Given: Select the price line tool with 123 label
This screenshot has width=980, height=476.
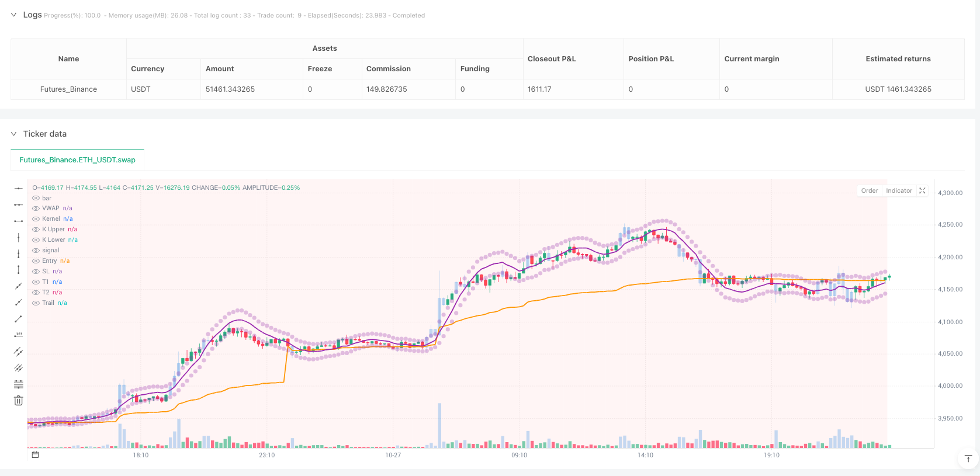Looking at the screenshot, I should pos(19,335).
